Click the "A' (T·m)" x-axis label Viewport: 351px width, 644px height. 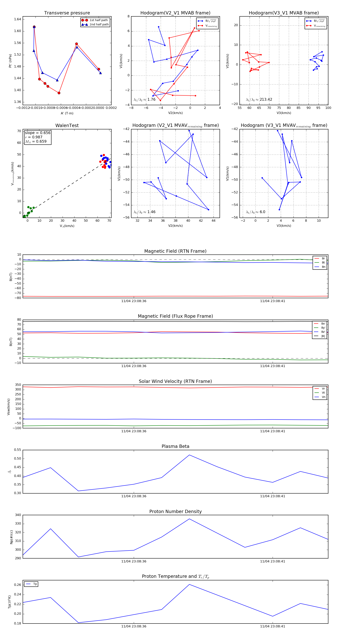coord(67,113)
